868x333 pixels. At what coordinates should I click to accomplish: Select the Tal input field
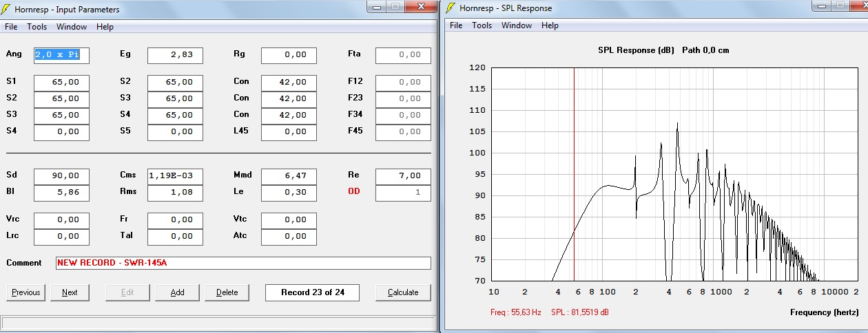point(175,237)
